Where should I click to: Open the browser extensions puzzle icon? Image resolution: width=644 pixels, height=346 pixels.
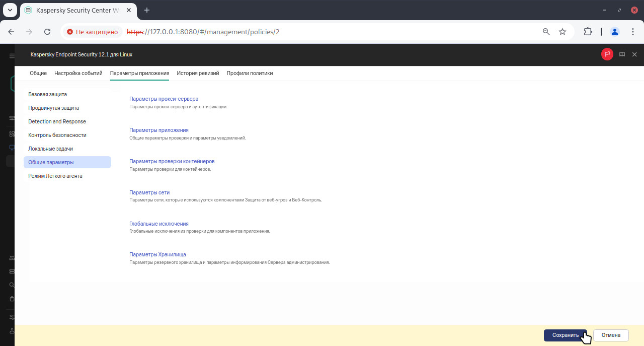pyautogui.click(x=588, y=32)
